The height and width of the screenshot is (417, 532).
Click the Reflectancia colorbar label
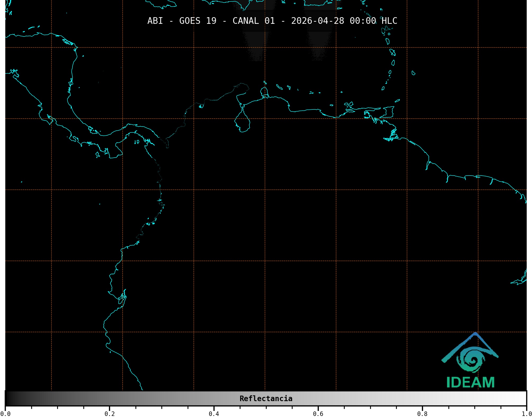(x=266, y=398)
